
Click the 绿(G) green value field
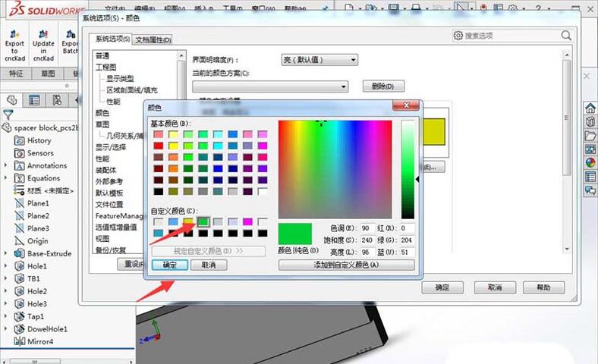[x=407, y=240]
